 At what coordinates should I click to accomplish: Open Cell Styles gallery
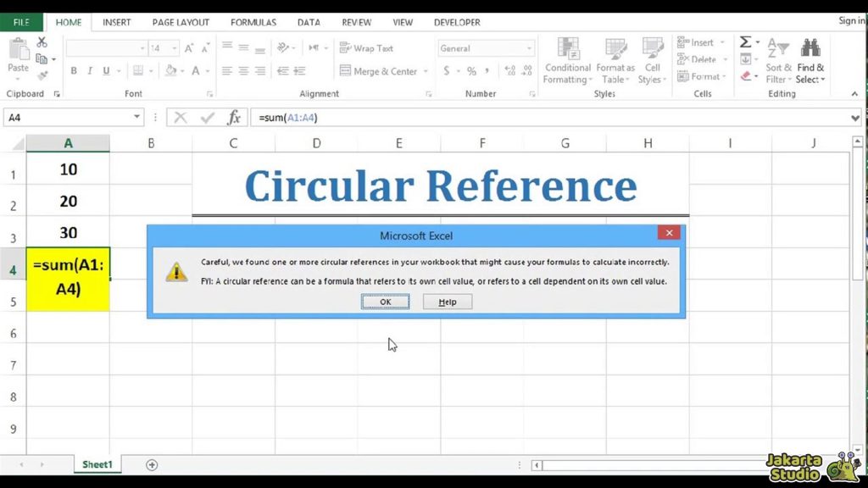click(x=652, y=61)
